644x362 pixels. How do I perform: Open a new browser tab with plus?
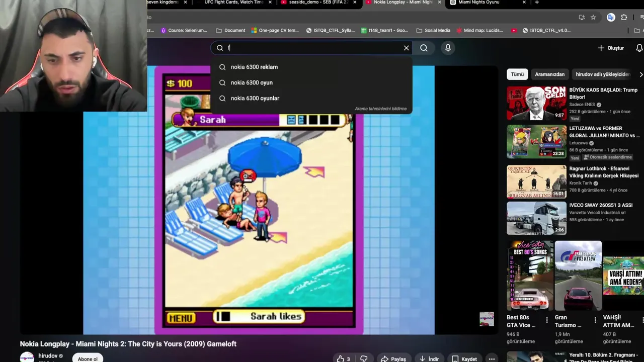point(537,3)
